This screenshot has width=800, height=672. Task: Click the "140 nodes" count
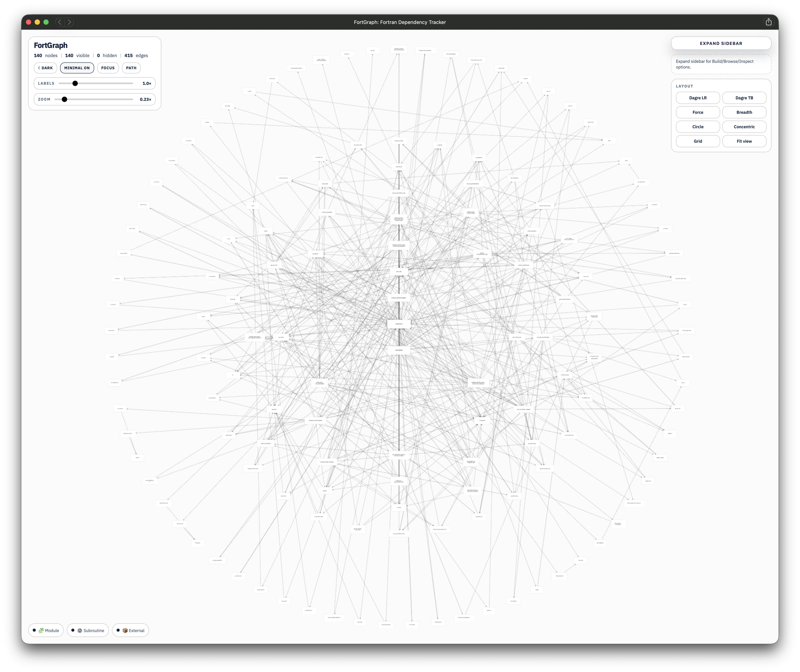[x=46, y=56]
